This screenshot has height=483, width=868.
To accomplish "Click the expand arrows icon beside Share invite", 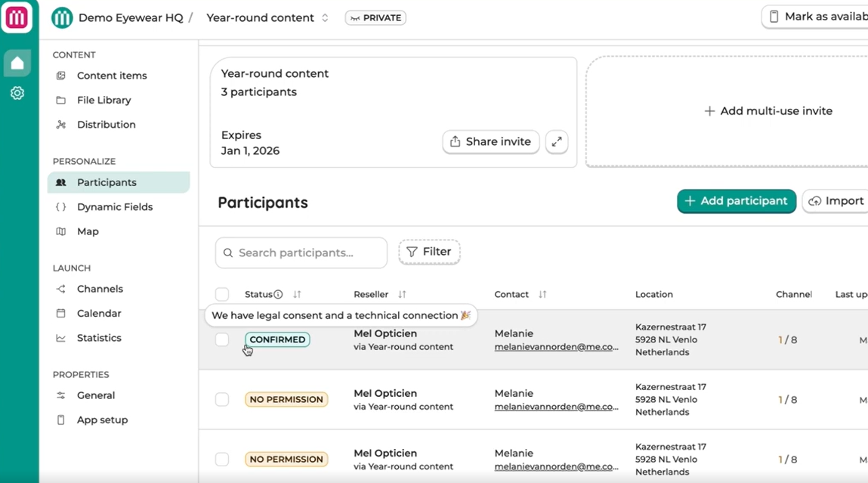I will 556,142.
